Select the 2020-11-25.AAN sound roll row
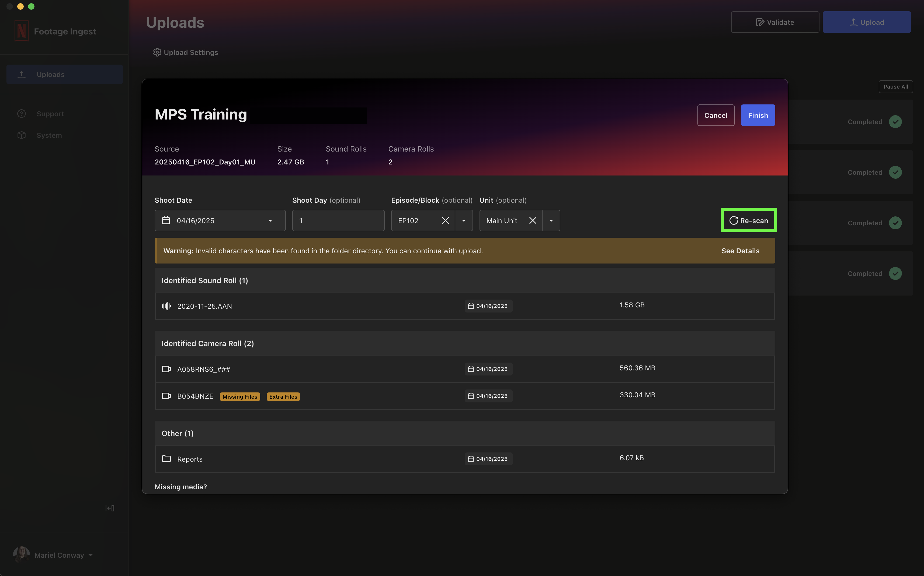 [x=465, y=306]
